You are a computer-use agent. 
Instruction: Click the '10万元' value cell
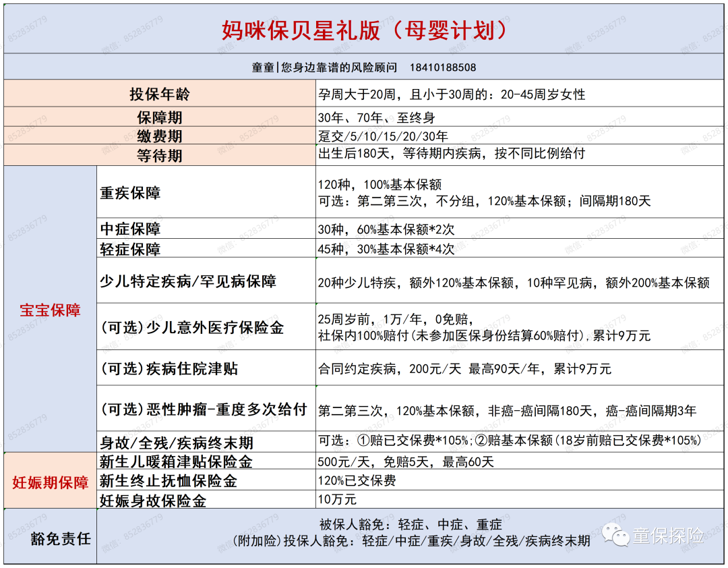point(520,499)
